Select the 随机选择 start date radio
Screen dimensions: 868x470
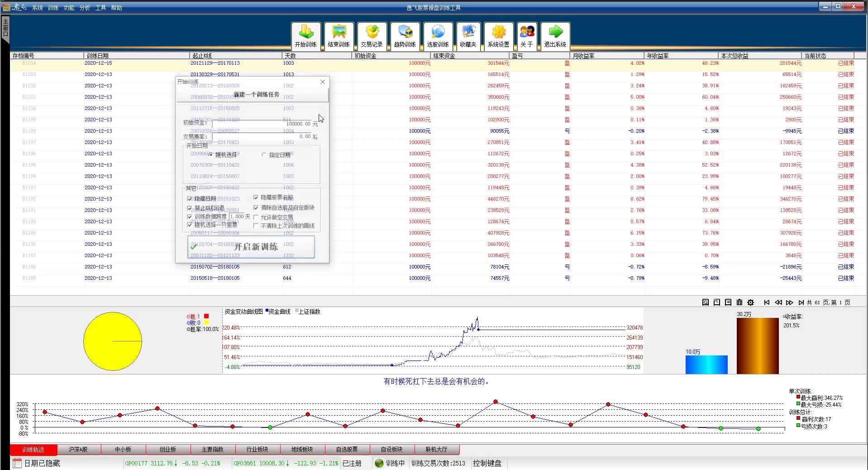[211, 154]
